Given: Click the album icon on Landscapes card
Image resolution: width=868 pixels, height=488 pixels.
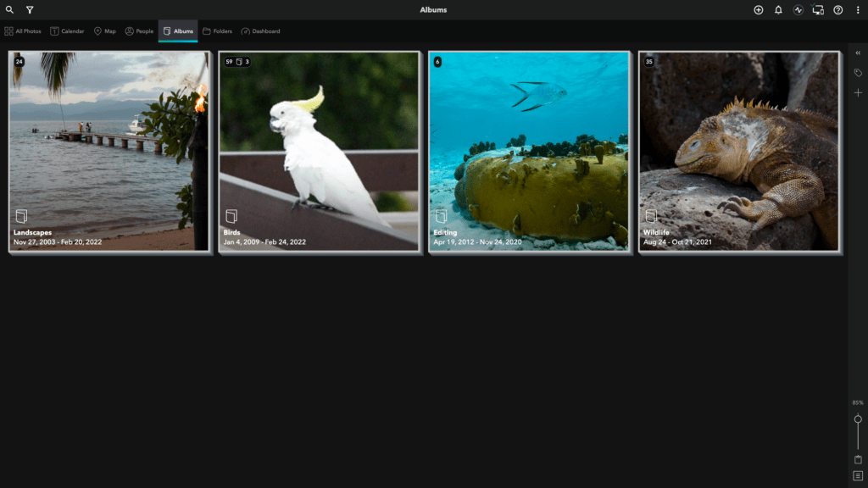Looking at the screenshot, I should click(x=21, y=216).
